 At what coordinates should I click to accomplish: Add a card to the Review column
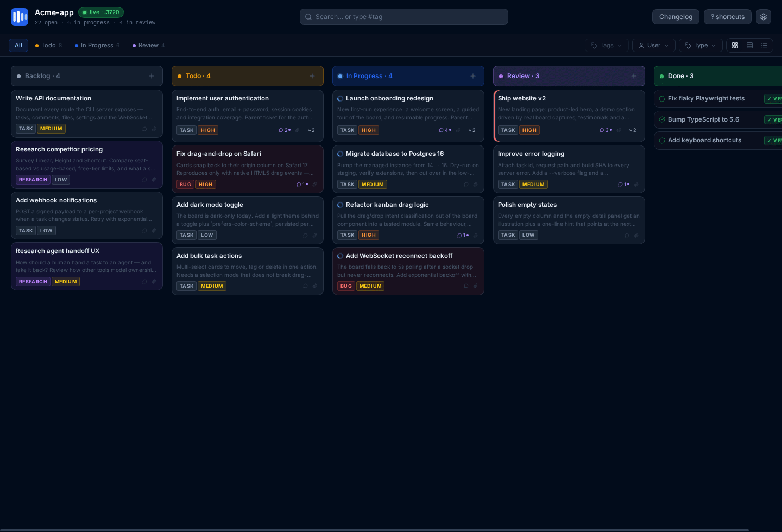tap(634, 76)
